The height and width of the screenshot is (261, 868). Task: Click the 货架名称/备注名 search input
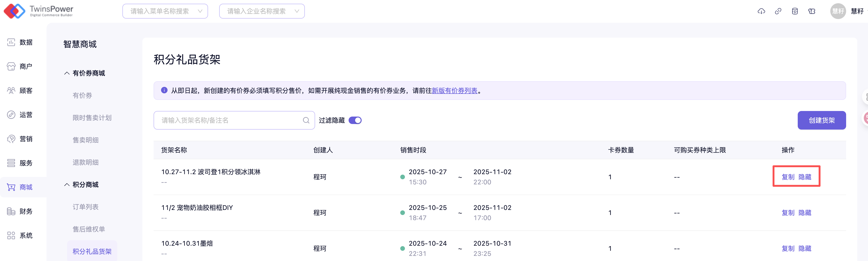tap(229, 121)
